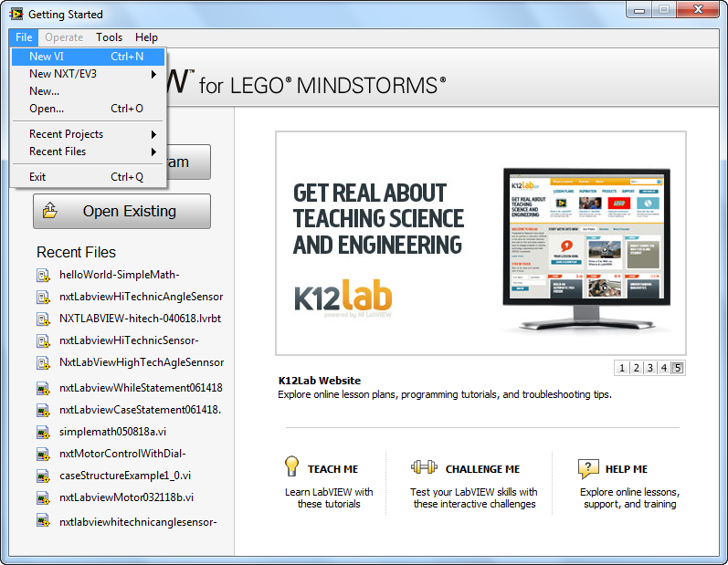Expand the New NXT/EV3 submenu arrow
This screenshot has height=565, width=728.
pos(153,74)
